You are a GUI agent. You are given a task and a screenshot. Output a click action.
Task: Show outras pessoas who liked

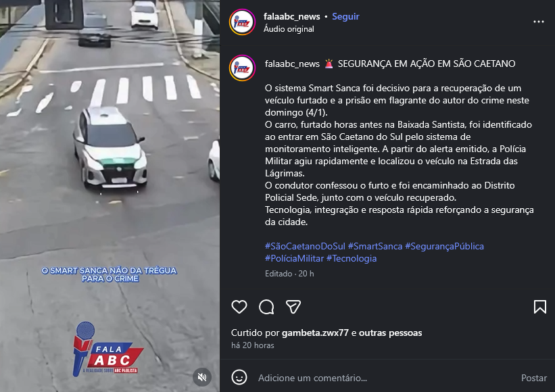pyautogui.click(x=391, y=333)
